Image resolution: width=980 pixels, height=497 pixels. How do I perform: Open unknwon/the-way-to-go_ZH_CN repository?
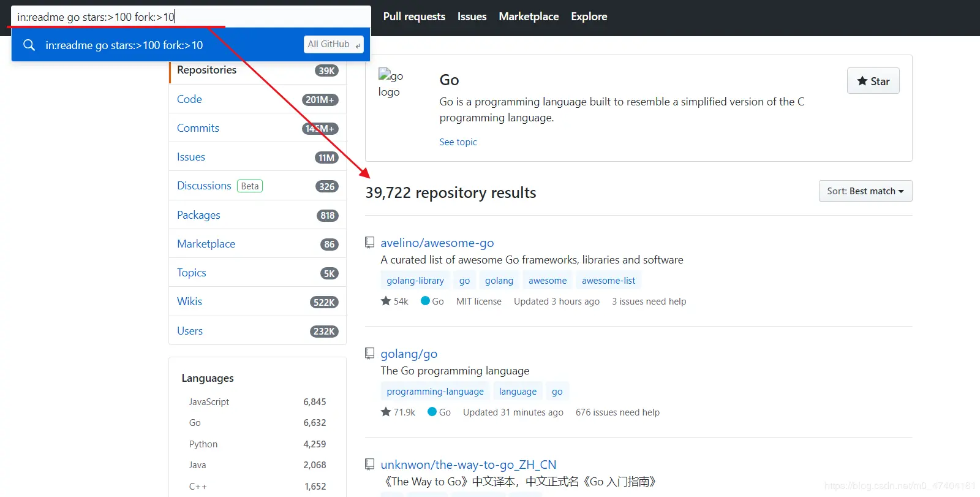point(468,465)
